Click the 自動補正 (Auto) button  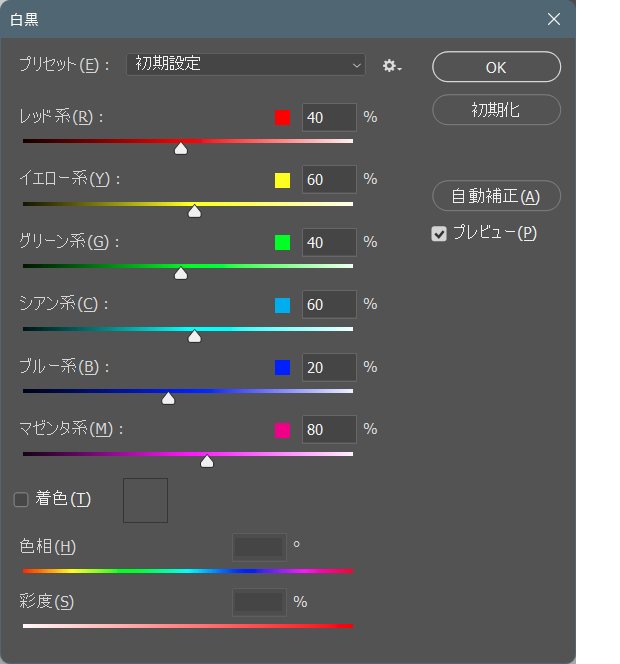[x=496, y=196]
